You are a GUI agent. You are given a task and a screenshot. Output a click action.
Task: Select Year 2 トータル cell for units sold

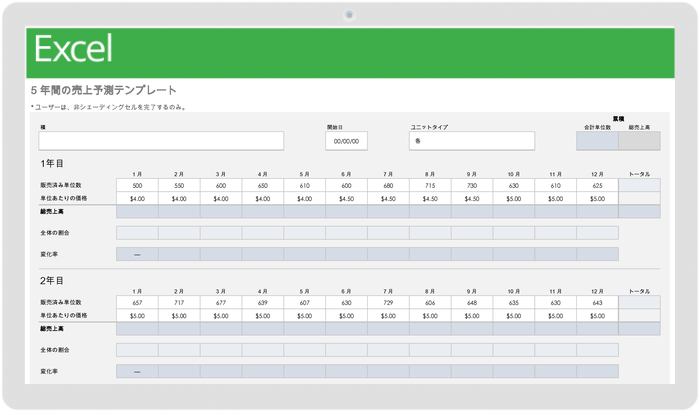click(x=639, y=302)
